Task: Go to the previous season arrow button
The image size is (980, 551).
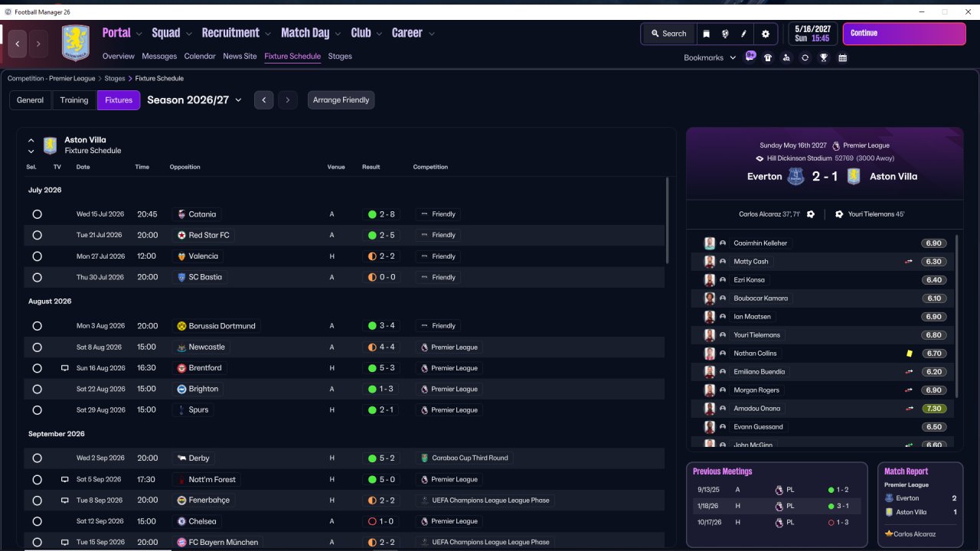Action: 263,100
